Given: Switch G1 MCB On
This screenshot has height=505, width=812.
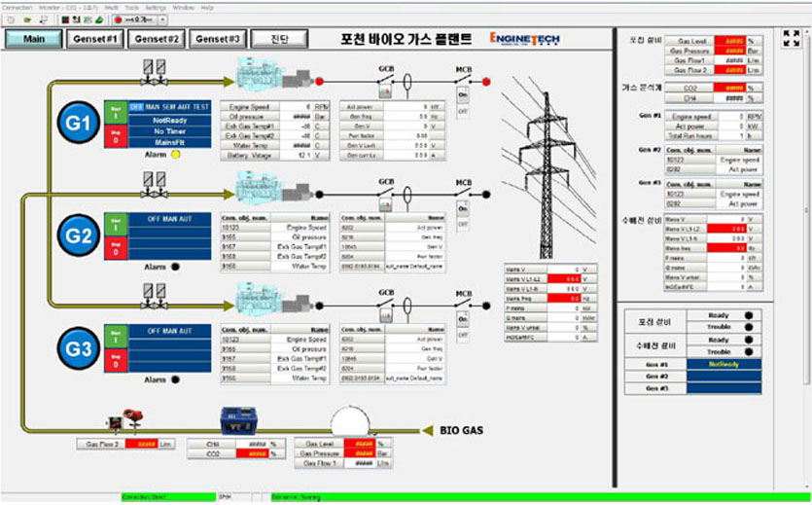Looking at the screenshot, I should pos(463,95).
